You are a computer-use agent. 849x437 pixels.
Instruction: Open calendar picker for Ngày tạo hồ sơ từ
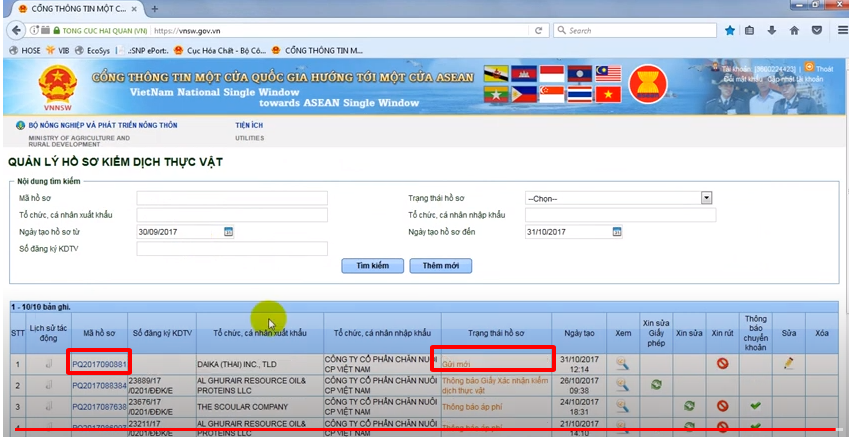[228, 232]
